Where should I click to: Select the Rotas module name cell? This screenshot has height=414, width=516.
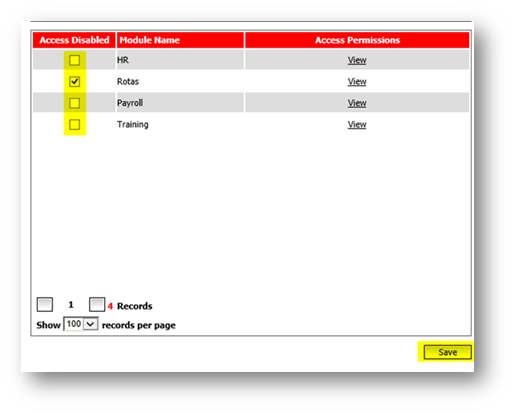180,81
